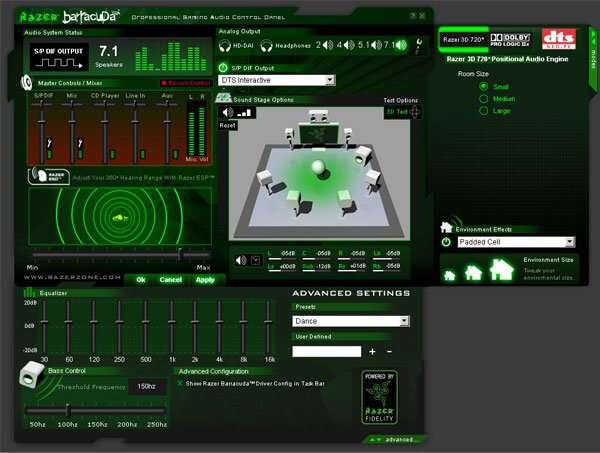Choose the 4 speaker output icon
Image resolution: width=600 pixels, height=453 pixels.
[349, 45]
